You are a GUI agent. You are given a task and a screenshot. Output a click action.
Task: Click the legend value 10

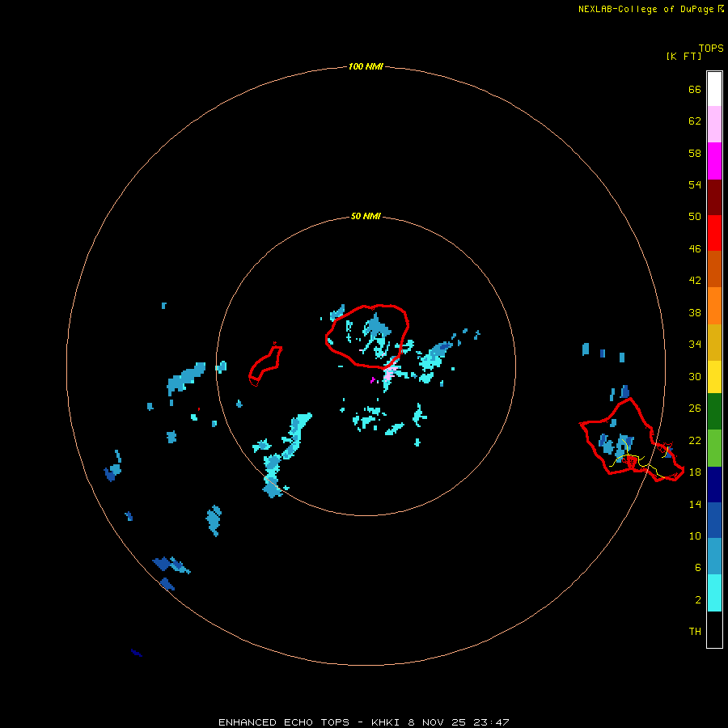(695, 536)
